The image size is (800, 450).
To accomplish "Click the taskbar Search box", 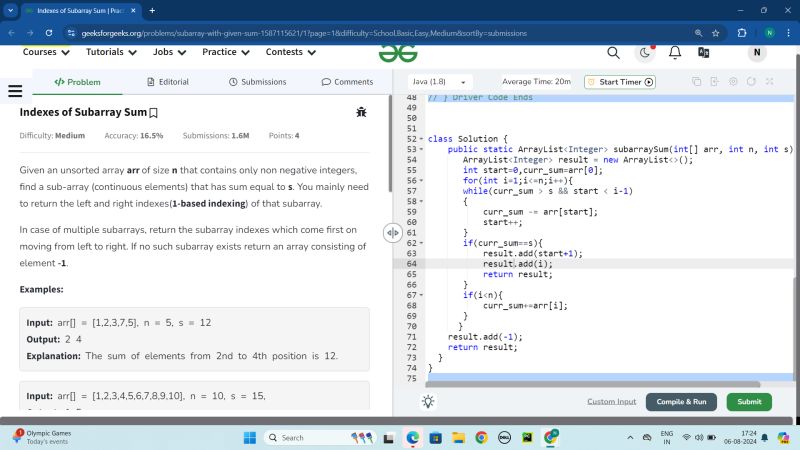I will pos(320,438).
